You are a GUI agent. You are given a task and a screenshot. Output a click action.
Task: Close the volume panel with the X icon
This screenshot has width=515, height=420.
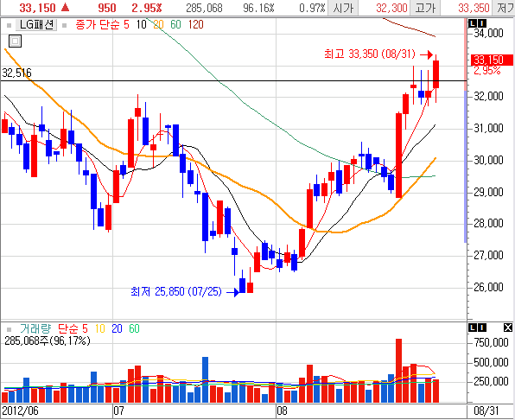[508, 328]
